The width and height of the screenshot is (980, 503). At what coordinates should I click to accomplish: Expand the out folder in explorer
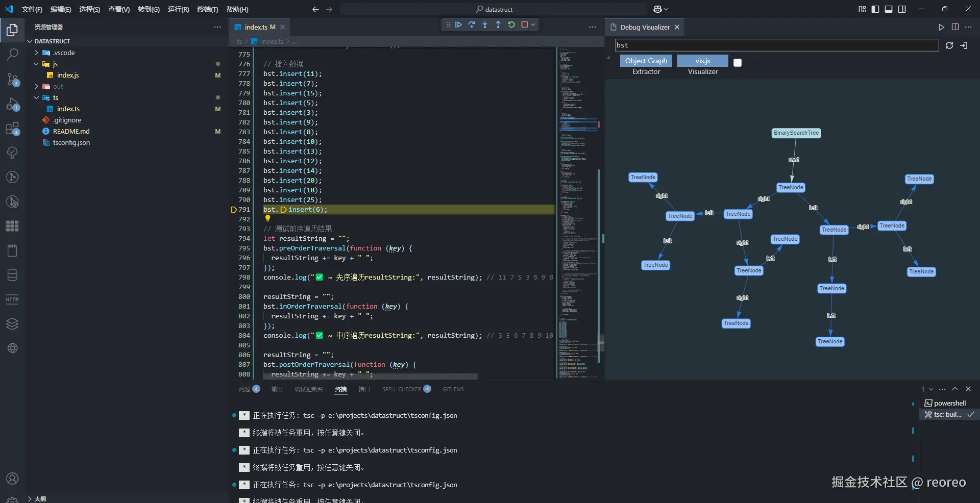pyautogui.click(x=58, y=86)
